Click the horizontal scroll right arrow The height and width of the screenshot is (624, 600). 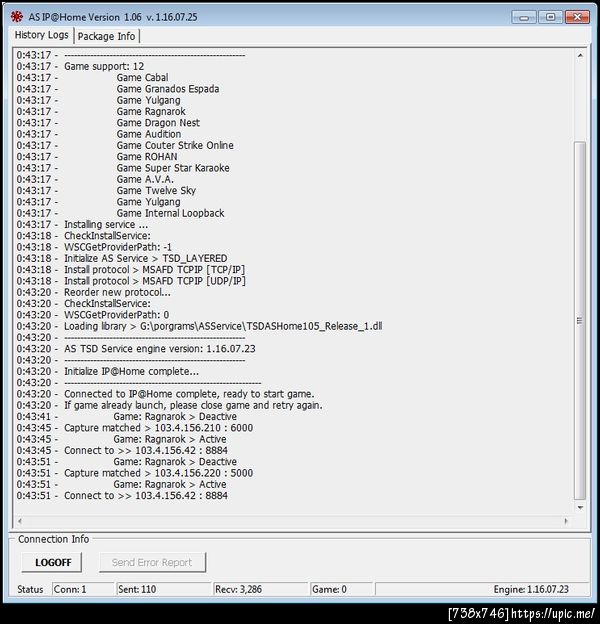tap(566, 521)
